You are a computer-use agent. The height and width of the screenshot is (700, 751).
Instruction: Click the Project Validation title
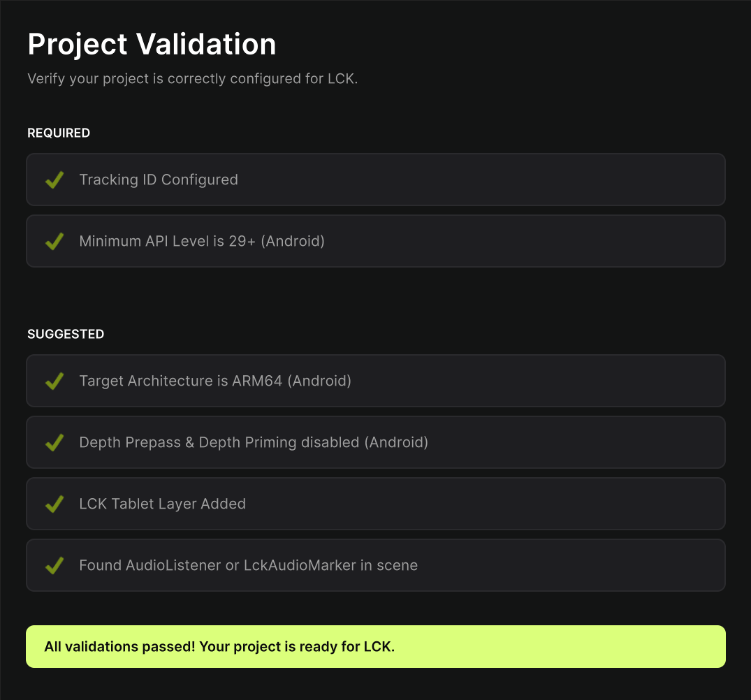click(x=152, y=45)
